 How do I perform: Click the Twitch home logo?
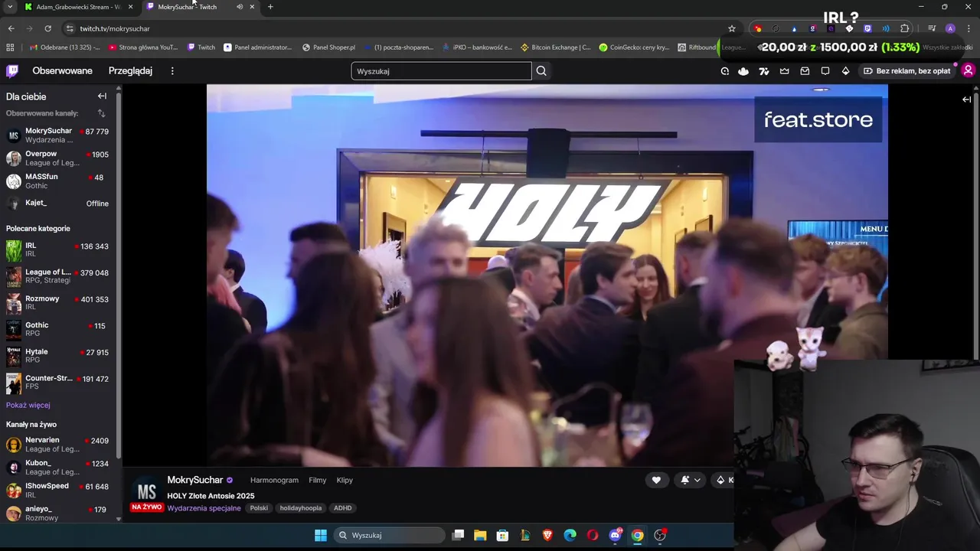click(12, 71)
